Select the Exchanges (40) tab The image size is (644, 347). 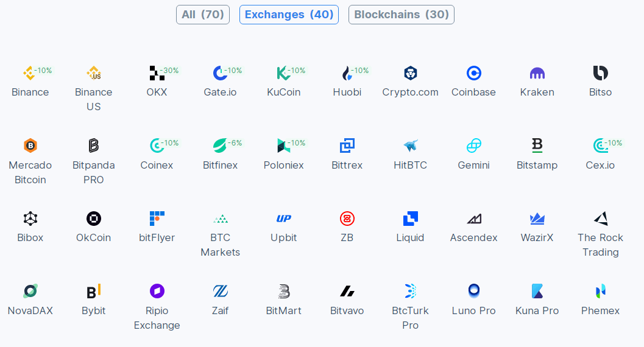(x=289, y=15)
